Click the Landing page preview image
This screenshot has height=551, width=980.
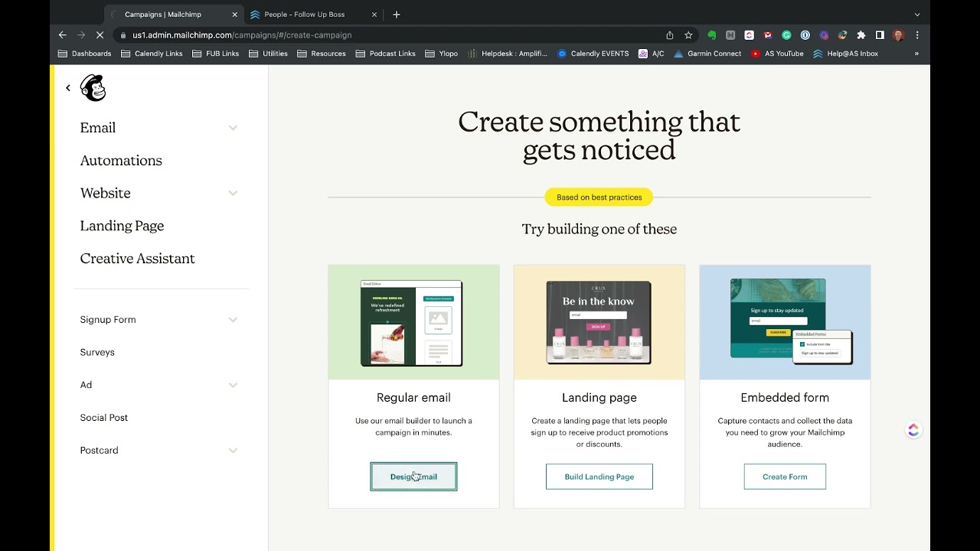coord(599,322)
